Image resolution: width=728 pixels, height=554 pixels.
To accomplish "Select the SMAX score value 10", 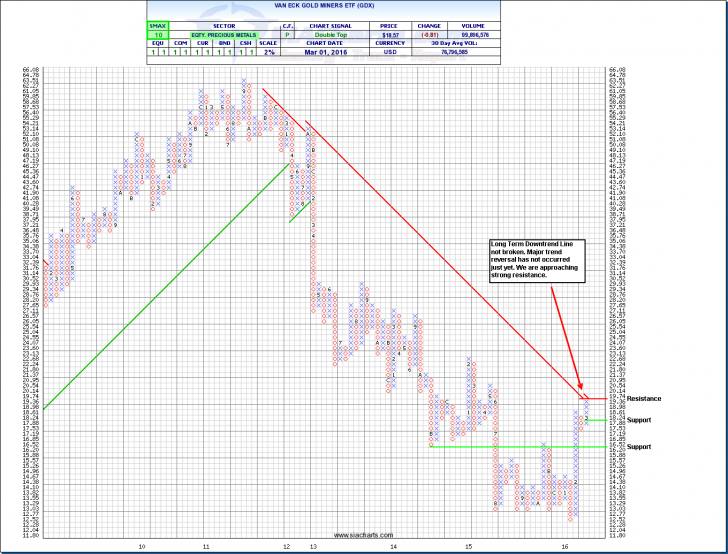I will 157,32.
